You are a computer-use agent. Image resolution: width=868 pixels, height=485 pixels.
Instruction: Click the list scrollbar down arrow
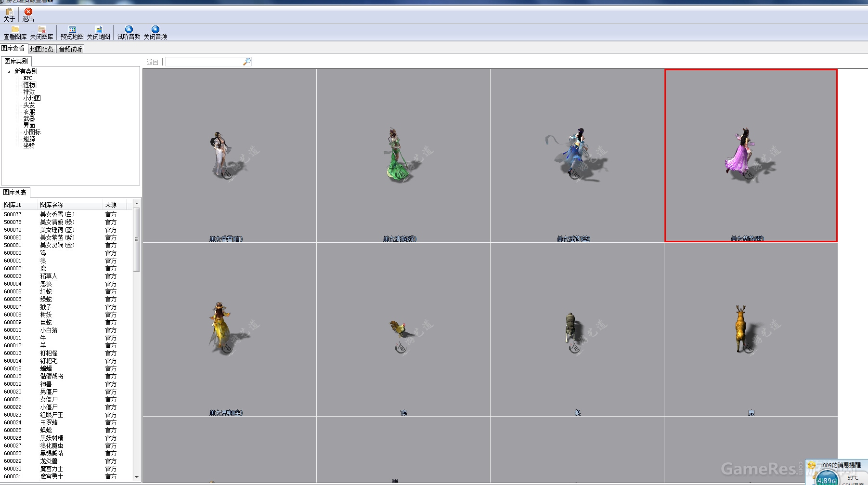pos(137,477)
